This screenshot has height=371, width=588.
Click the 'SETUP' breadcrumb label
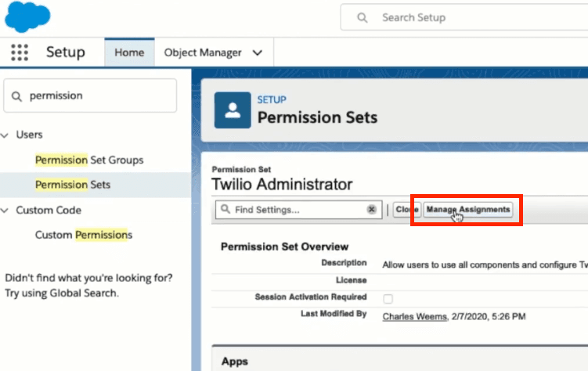coord(272,99)
